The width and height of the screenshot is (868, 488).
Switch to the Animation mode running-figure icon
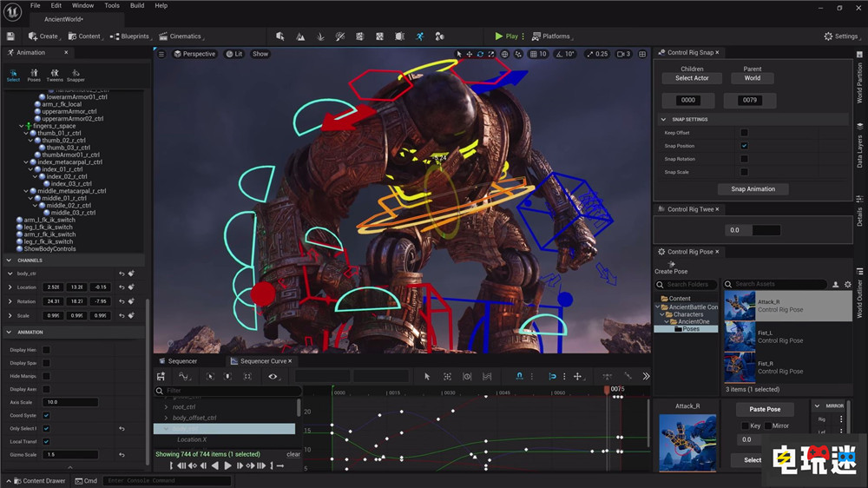420,36
